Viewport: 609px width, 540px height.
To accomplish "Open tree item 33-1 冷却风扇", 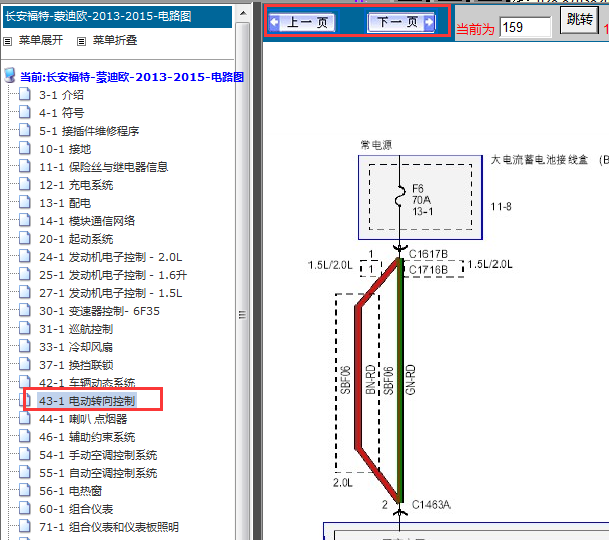I will tap(76, 347).
